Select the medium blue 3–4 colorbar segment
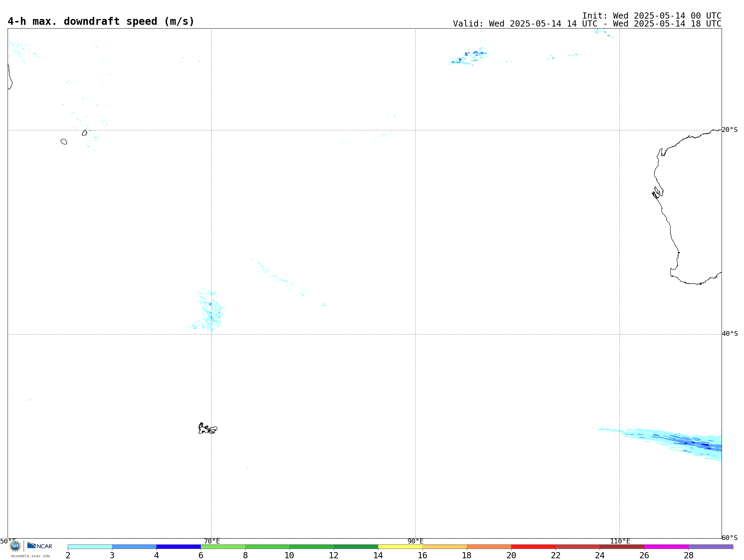 [x=134, y=547]
